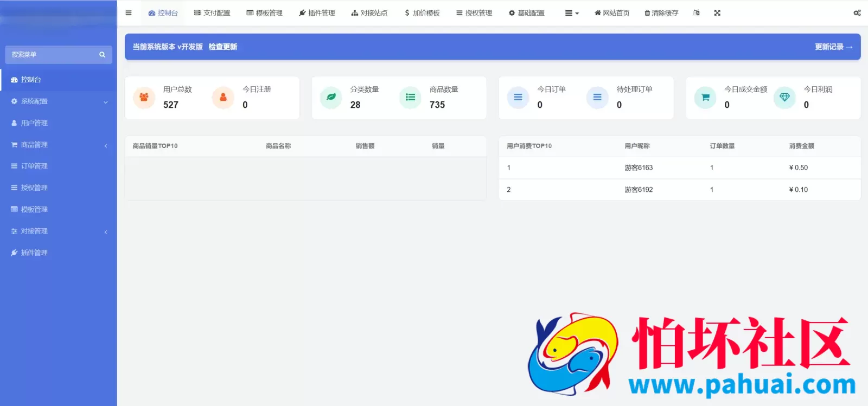
Task: Select 控制台 in the sidebar
Action: coord(59,80)
